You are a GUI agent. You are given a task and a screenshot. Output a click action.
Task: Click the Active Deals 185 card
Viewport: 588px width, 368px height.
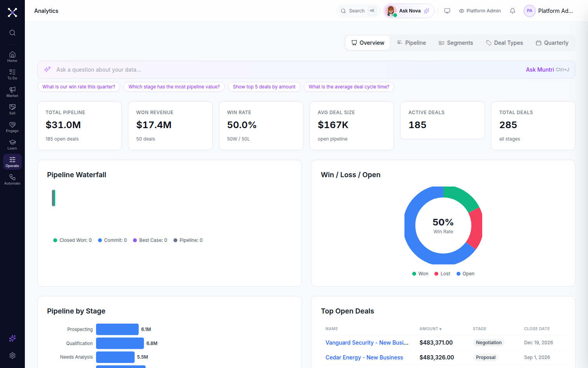tap(443, 120)
